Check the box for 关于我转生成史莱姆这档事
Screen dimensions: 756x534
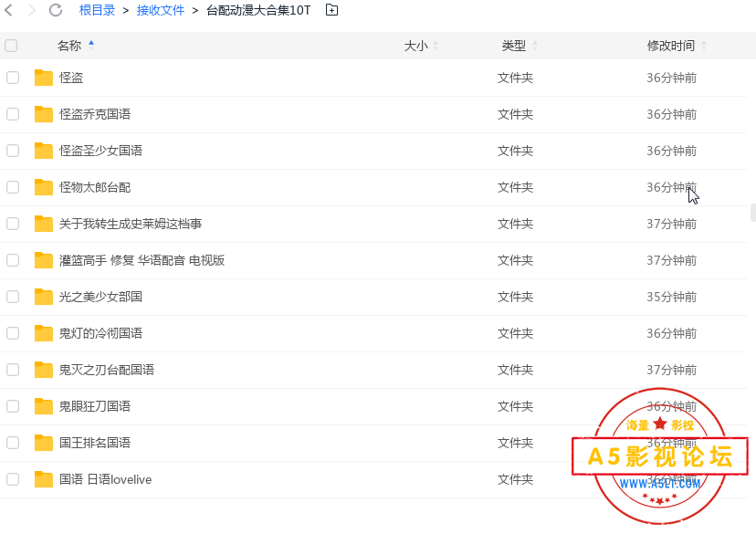click(13, 224)
